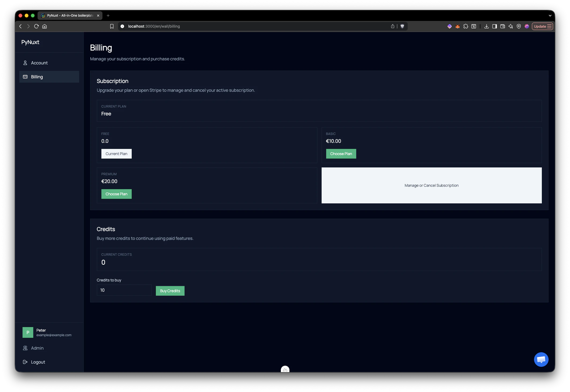This screenshot has height=392, width=570.
Task: Click Manage or Cancel Subscription
Action: (432, 185)
